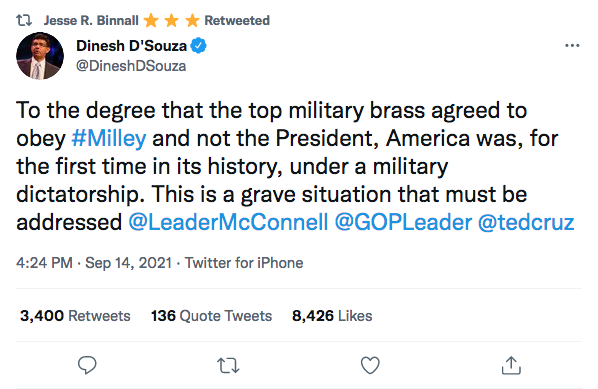Image resolution: width=598 pixels, height=389 pixels.
Task: Like the tweet with the heart icon
Action: click(370, 365)
